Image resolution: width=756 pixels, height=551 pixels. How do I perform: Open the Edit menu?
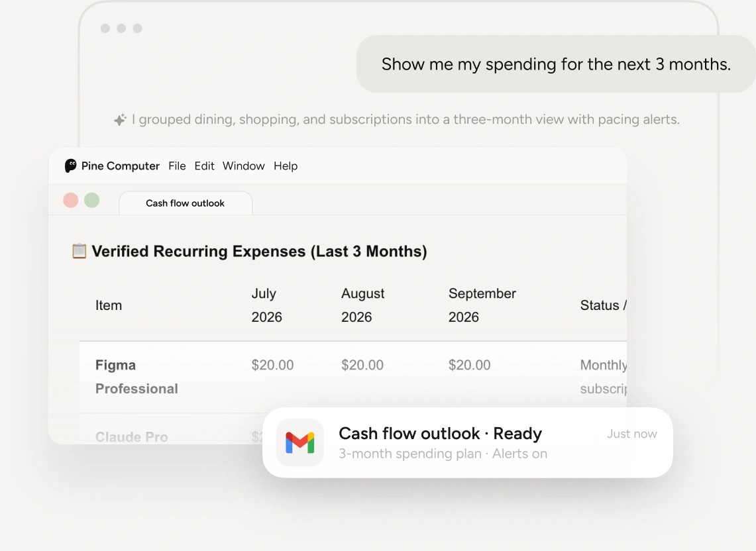coord(205,166)
